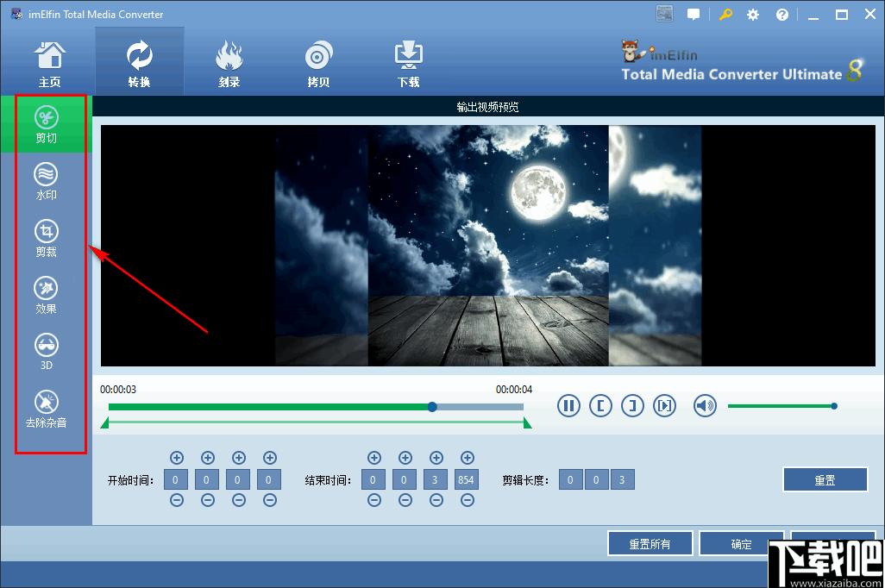Seek on the green playback progress bar
885x588 pixels.
[x=316, y=407]
